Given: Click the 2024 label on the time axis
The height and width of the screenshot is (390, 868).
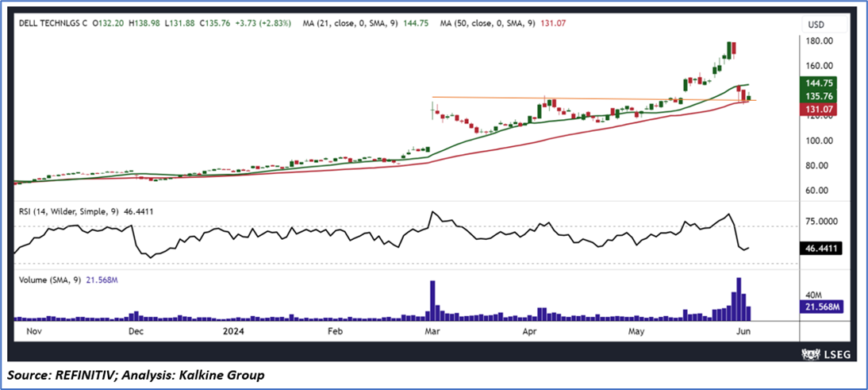Looking at the screenshot, I should coord(232,332).
